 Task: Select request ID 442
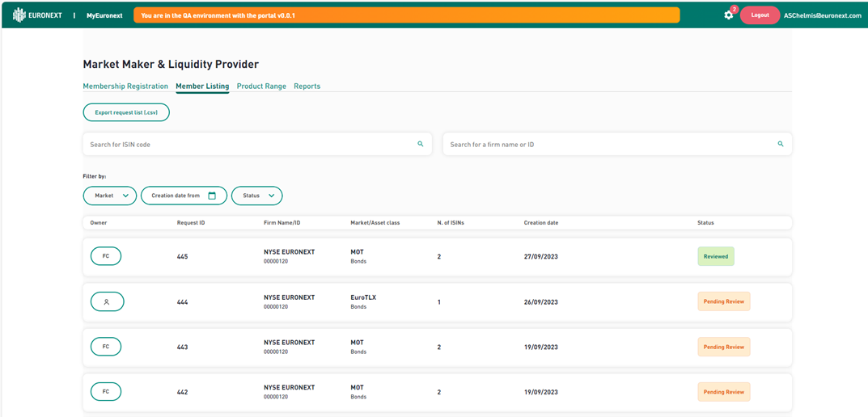(x=182, y=393)
